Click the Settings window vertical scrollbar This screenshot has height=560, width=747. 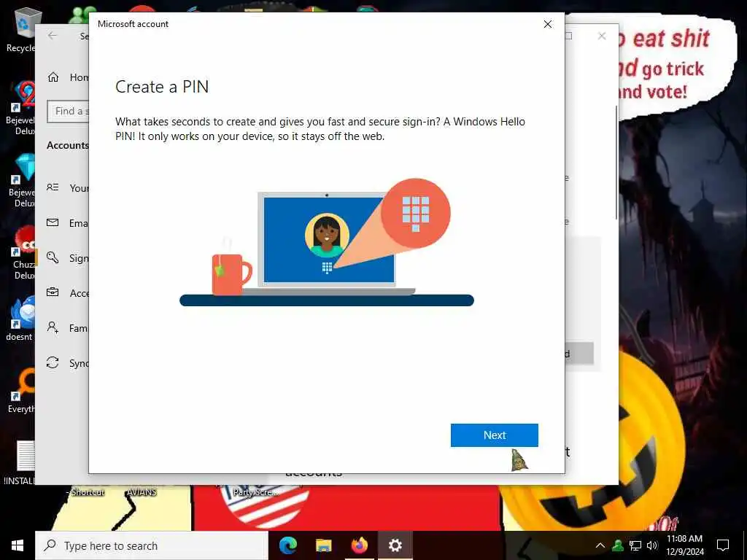pos(616,162)
